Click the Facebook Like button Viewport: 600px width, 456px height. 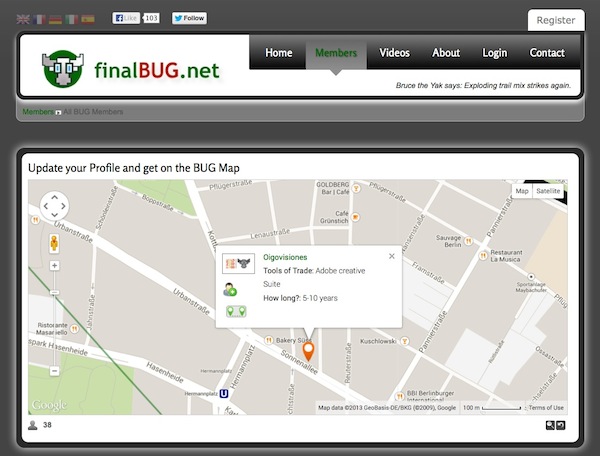126,18
